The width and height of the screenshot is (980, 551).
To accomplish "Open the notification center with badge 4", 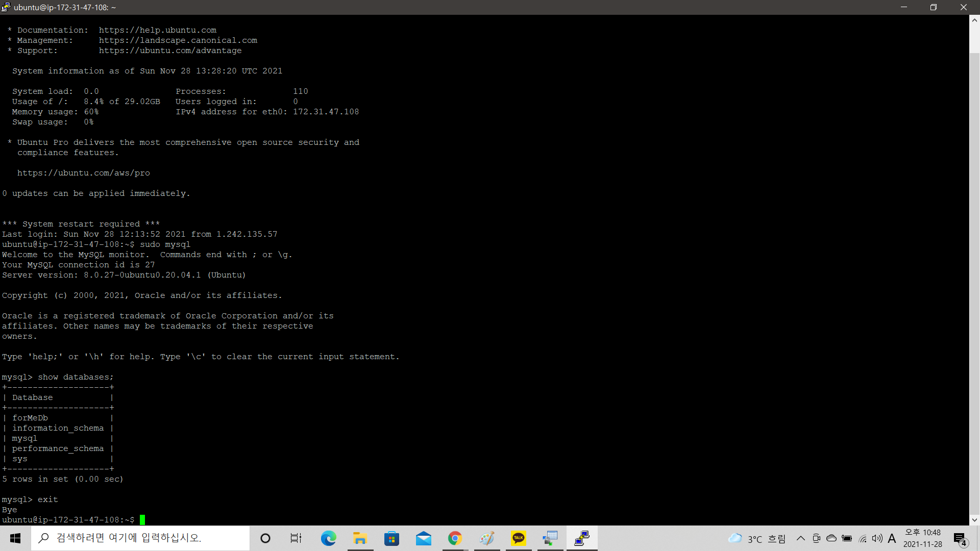I will pyautogui.click(x=960, y=539).
